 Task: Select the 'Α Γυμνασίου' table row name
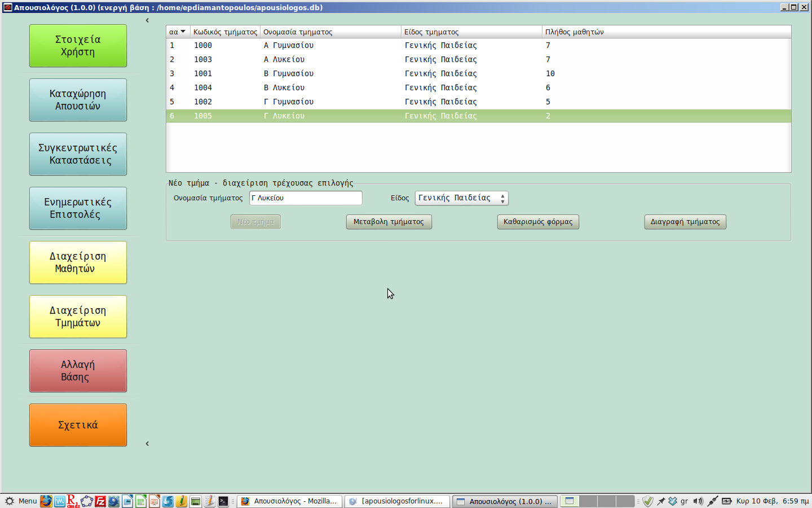289,45
